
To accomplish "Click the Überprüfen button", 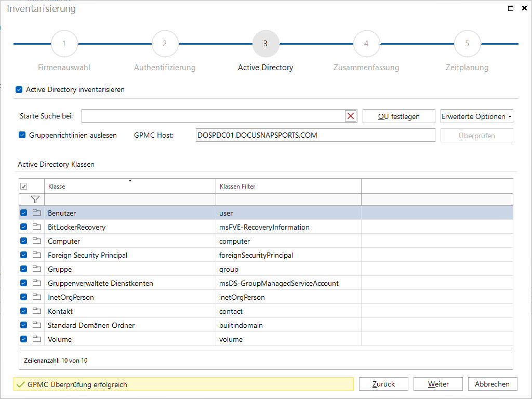I will [477, 136].
